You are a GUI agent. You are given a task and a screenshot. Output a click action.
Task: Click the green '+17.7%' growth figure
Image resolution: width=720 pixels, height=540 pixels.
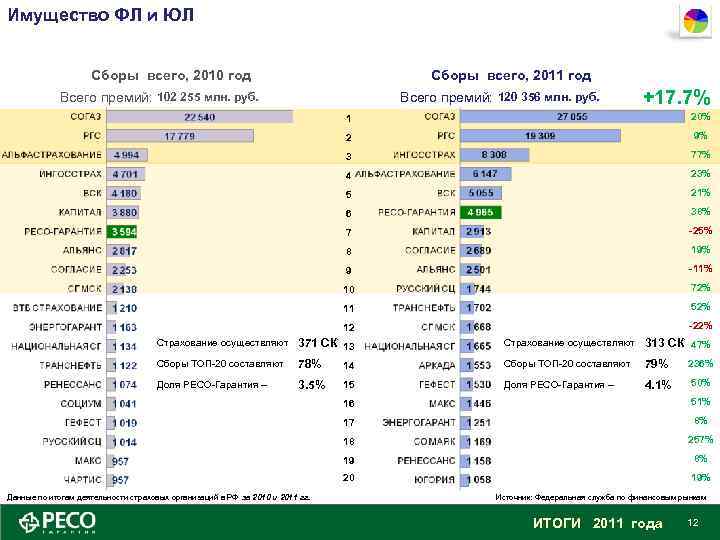coord(676,97)
